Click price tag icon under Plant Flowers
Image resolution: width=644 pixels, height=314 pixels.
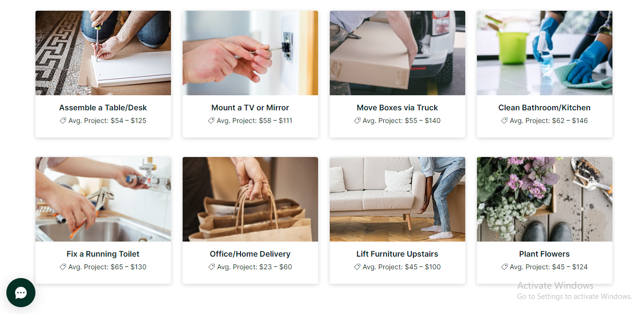click(505, 267)
